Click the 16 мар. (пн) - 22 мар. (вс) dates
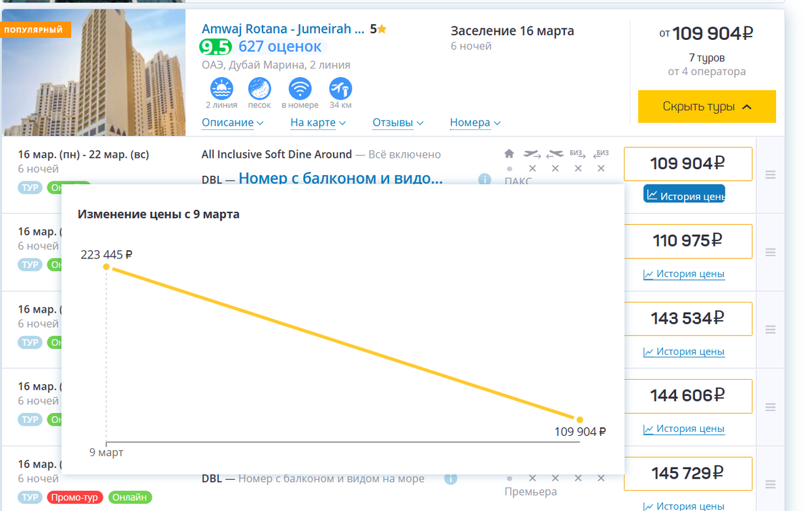 pyautogui.click(x=83, y=154)
